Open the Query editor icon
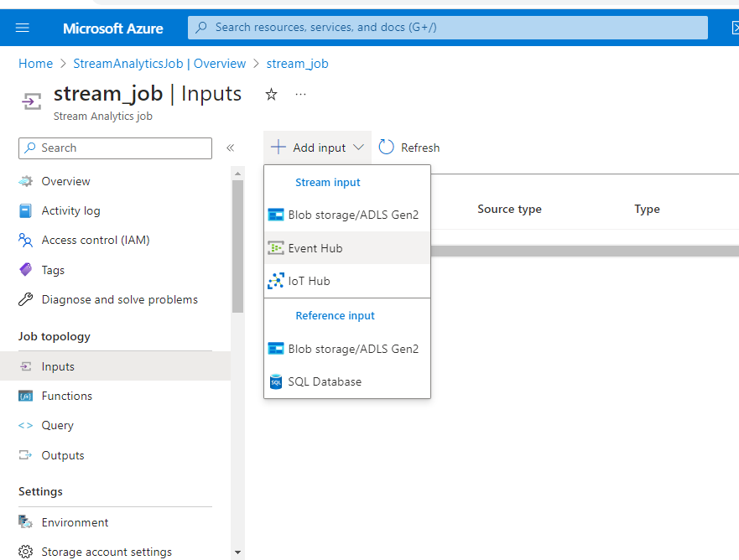The width and height of the screenshot is (739, 560). click(26, 425)
